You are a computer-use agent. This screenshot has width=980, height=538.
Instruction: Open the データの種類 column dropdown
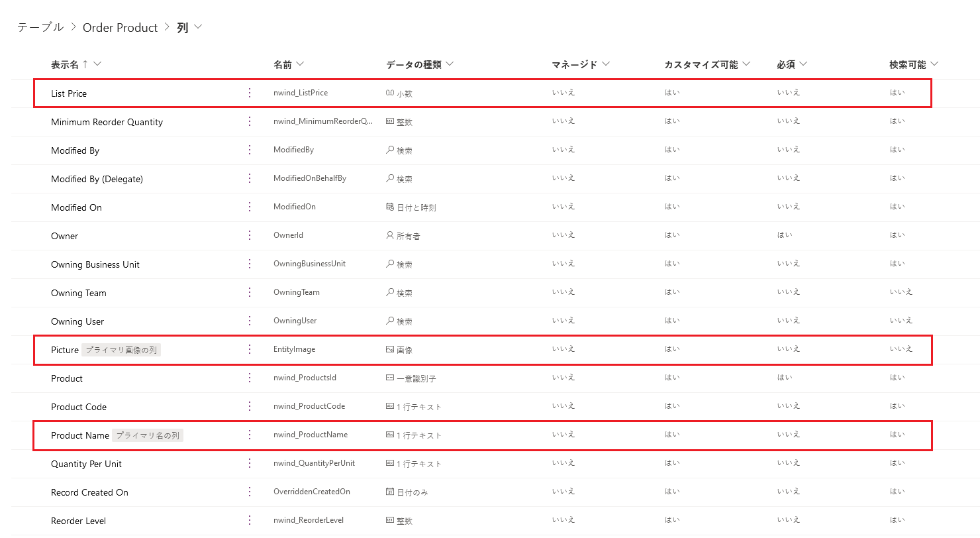pos(450,64)
